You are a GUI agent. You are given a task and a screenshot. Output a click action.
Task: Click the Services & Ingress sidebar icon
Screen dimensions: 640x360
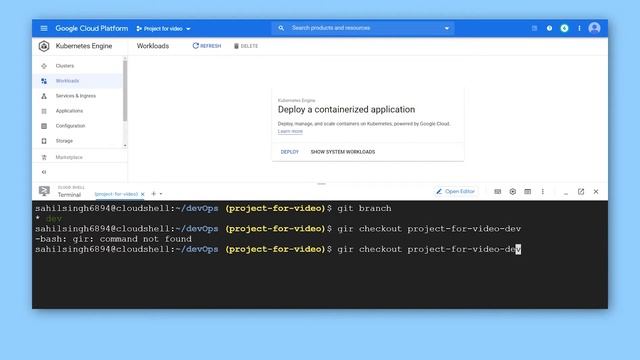(x=44, y=96)
